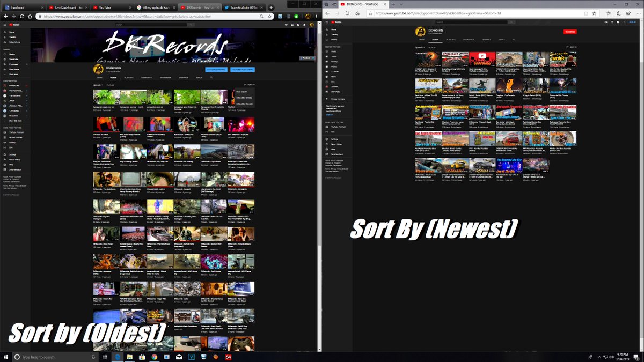Open Playlists tab in Chrome channel page
644x362 pixels.
click(129, 77)
